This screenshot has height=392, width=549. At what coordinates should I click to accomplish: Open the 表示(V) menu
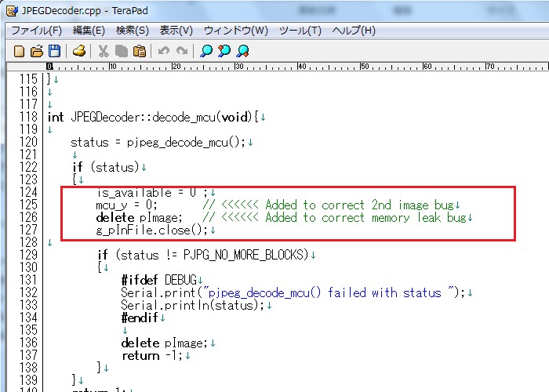point(176,31)
